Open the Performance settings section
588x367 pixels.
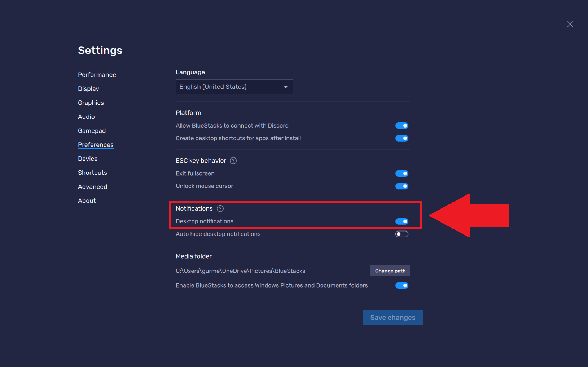tap(97, 75)
